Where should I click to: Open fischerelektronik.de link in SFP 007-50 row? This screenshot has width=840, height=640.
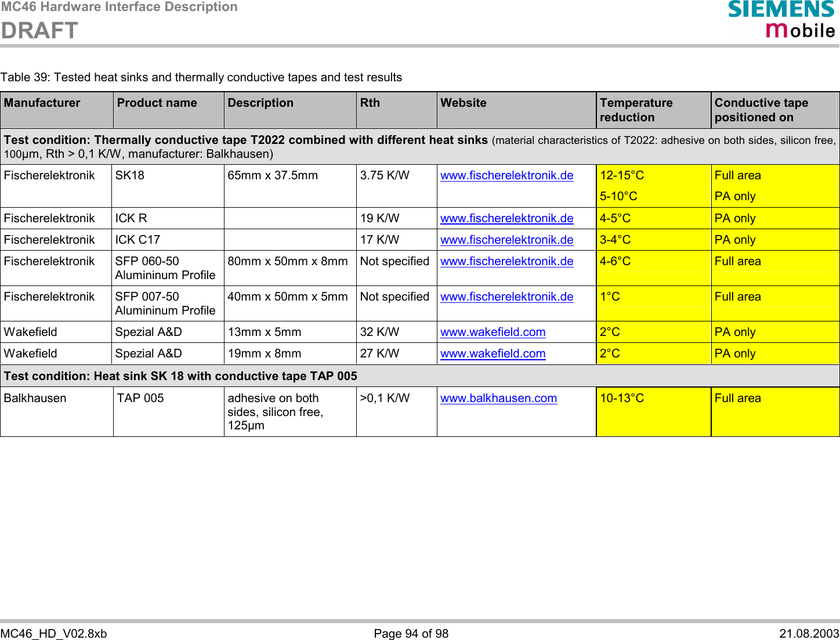click(x=506, y=297)
